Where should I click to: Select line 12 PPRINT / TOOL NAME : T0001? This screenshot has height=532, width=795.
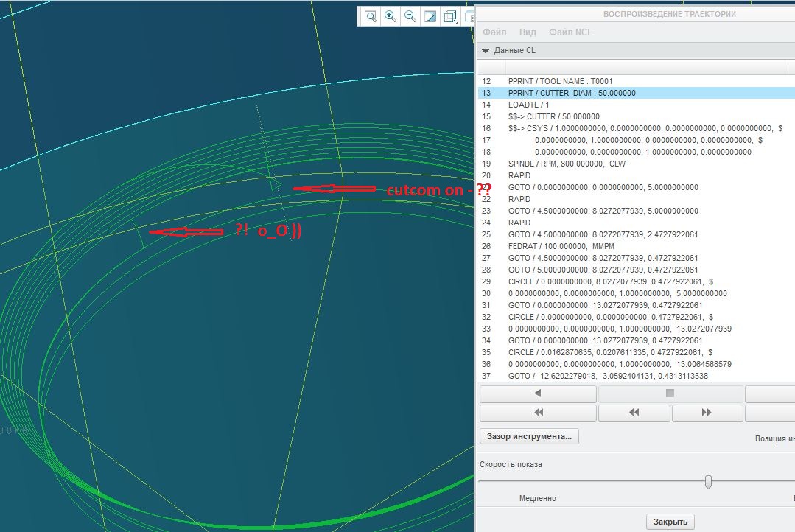tap(637, 81)
